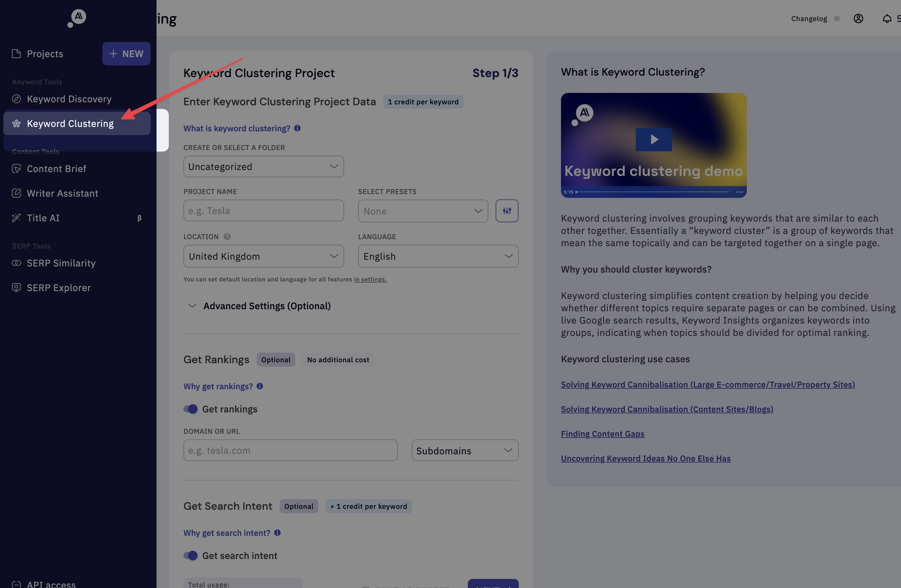The width and height of the screenshot is (901, 588).
Task: Click the notifications bell icon
Action: click(887, 18)
